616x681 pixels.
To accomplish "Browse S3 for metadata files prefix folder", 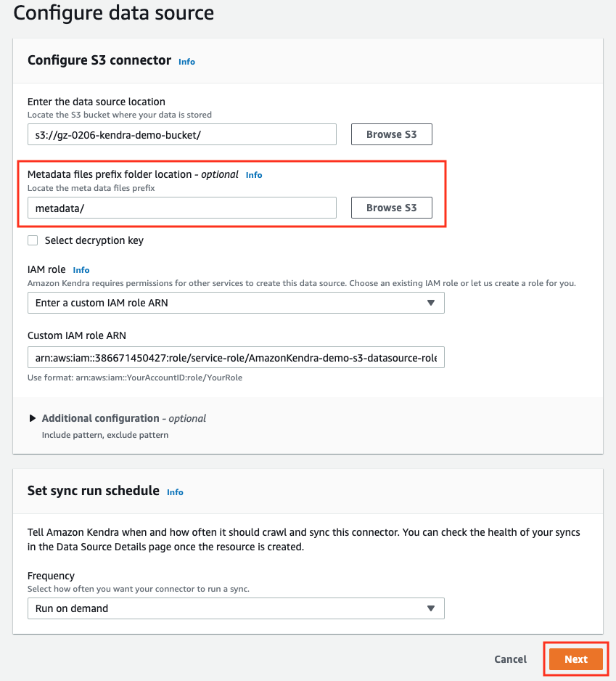I will 392,208.
